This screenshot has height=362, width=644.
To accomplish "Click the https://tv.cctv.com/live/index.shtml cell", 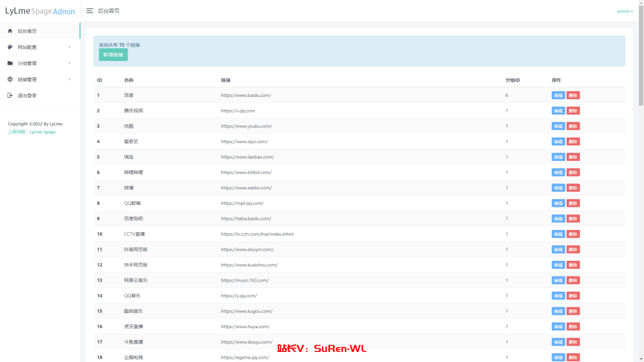I will click(257, 234).
